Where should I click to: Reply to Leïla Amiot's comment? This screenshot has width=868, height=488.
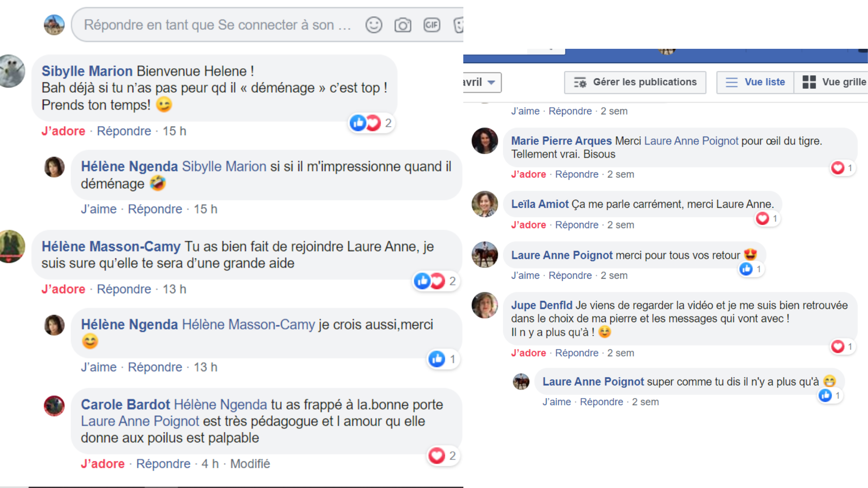(576, 225)
